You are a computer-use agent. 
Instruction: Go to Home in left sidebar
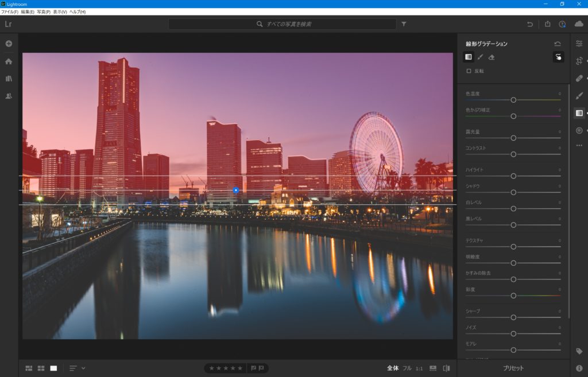tap(9, 61)
